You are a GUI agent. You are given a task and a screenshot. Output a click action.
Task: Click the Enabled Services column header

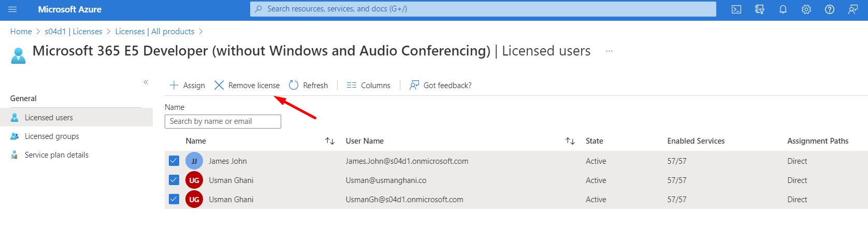coord(696,141)
